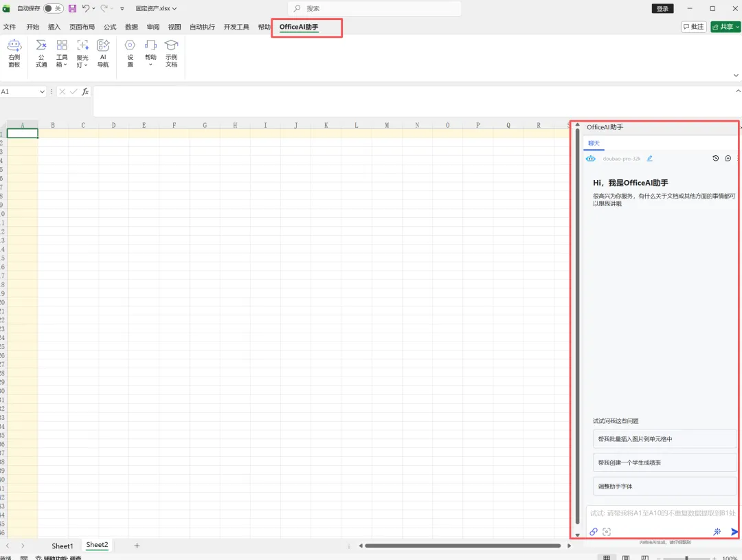Switch to the 开发工具 ribbon tab

(x=236, y=27)
